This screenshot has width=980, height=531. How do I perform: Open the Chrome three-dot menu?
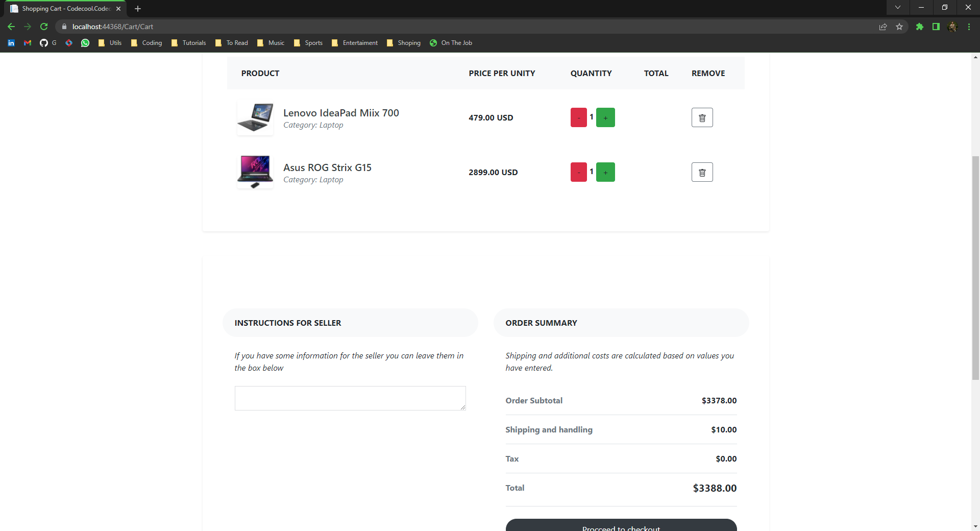click(x=969, y=27)
